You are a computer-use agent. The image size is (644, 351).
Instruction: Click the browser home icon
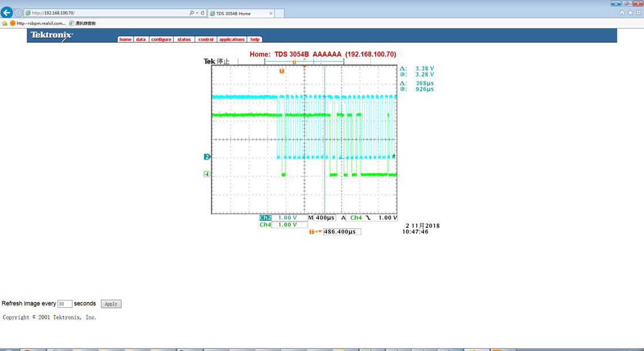(x=622, y=13)
